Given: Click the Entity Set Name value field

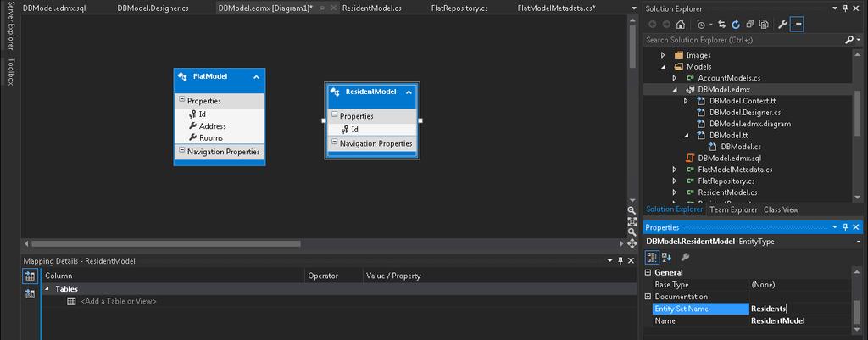Looking at the screenshot, I should click(x=799, y=309).
